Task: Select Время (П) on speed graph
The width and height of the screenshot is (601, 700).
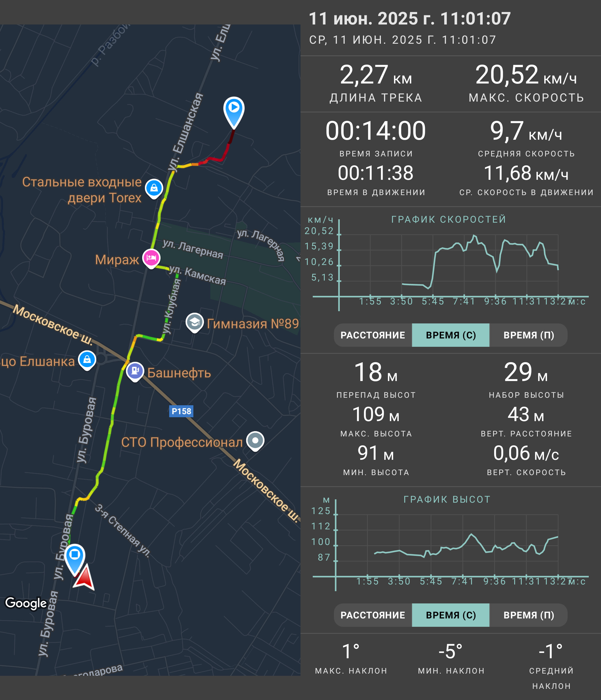Action: point(529,335)
